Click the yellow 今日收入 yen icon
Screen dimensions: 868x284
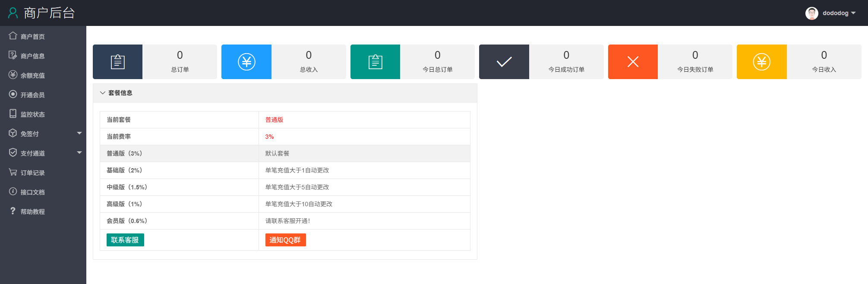pyautogui.click(x=761, y=62)
